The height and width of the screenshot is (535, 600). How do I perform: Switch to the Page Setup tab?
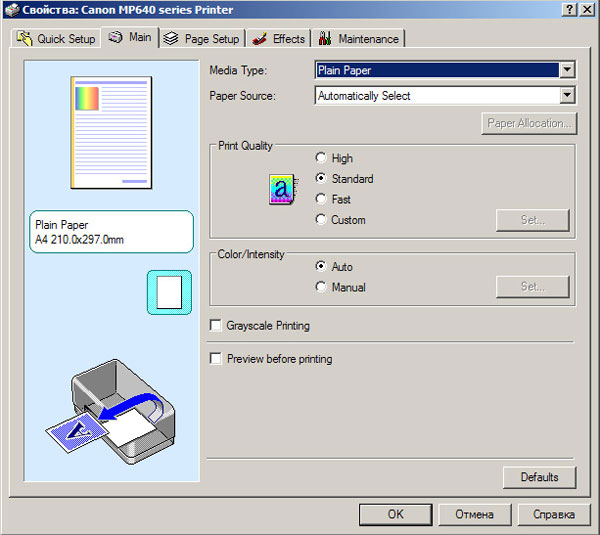click(x=202, y=39)
